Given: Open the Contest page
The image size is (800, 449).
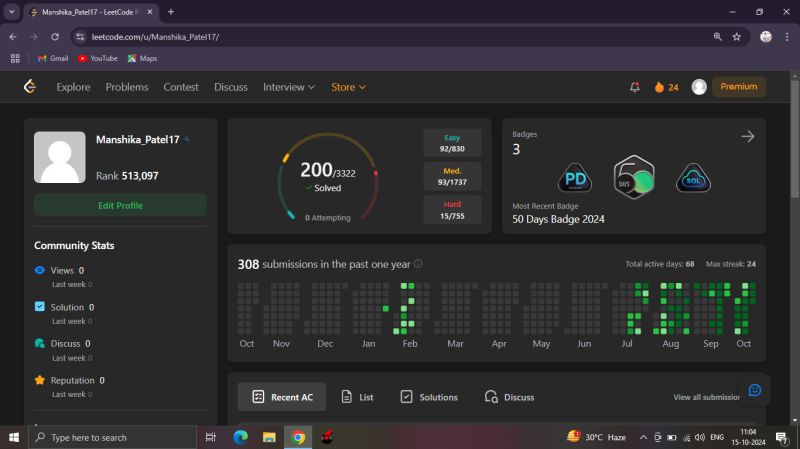Looking at the screenshot, I should (x=181, y=87).
